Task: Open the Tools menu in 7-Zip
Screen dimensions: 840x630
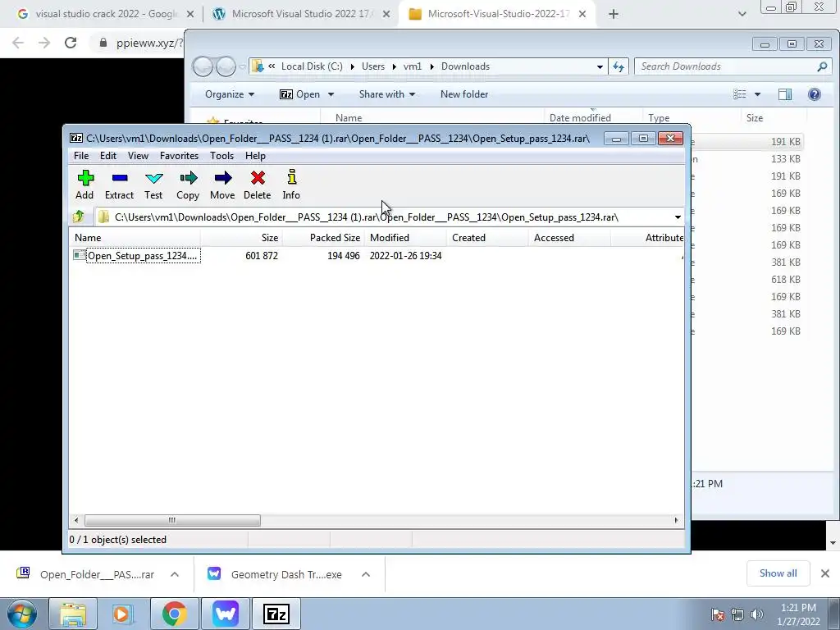Action: pos(221,156)
